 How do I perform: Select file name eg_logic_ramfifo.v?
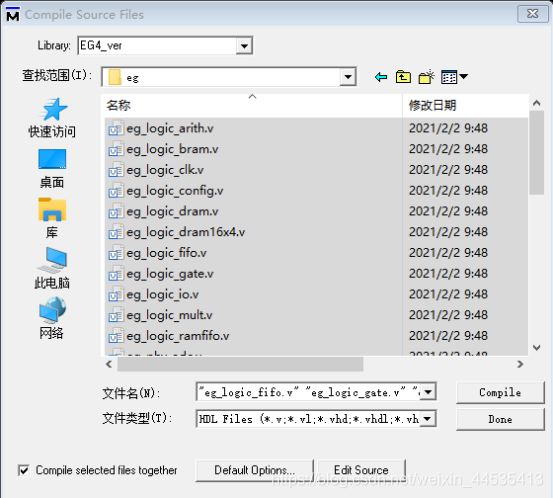point(178,336)
